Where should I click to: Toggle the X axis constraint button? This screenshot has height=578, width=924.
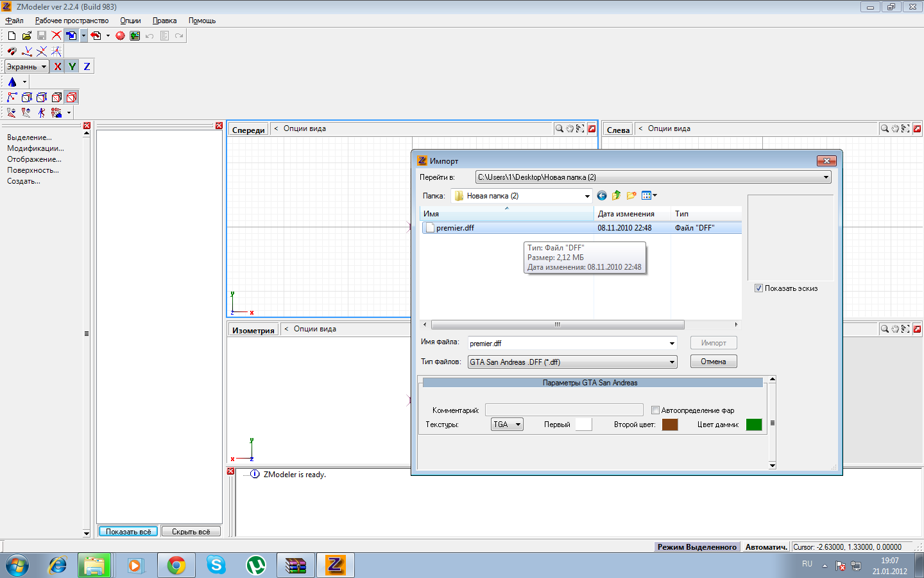tap(58, 67)
